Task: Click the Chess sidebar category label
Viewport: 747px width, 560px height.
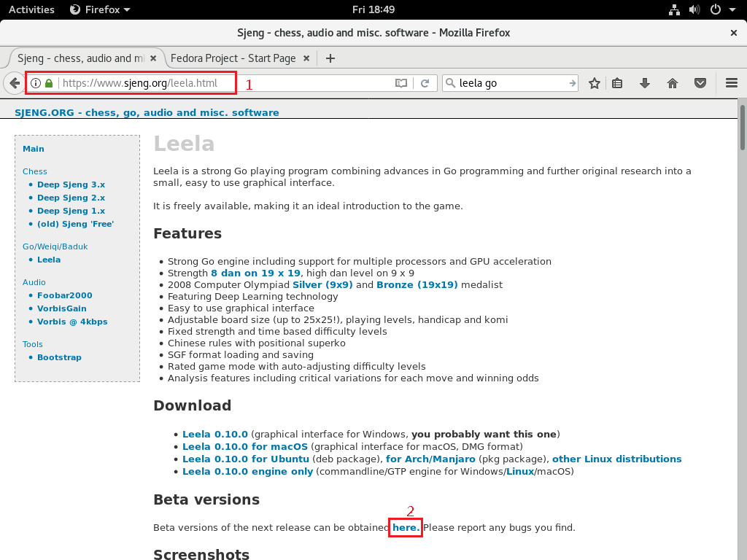Action: pyautogui.click(x=35, y=171)
